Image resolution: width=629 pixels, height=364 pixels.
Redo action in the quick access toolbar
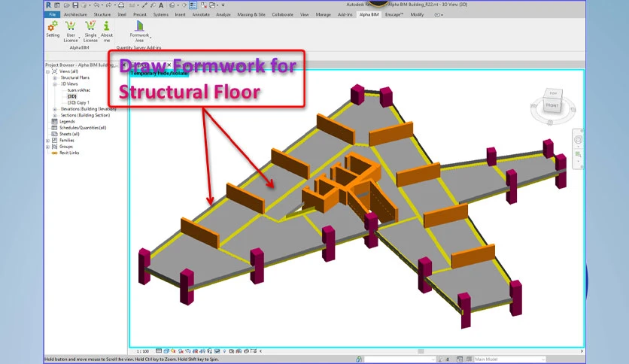[108, 5]
